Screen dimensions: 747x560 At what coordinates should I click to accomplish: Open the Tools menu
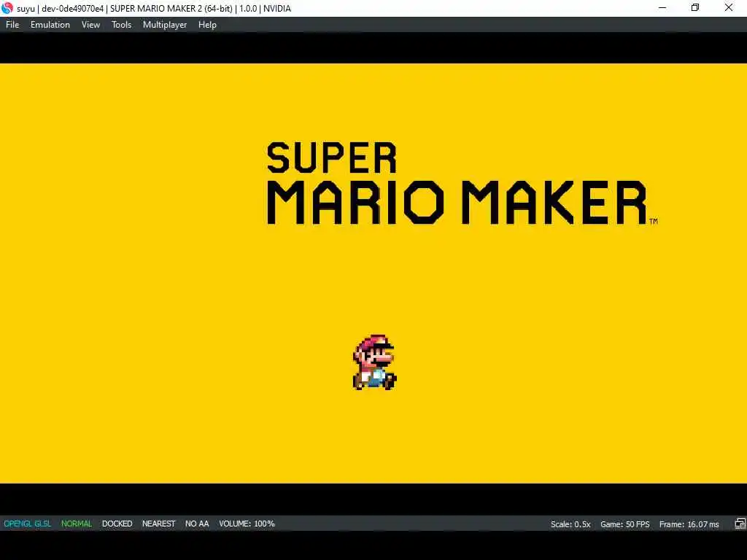(121, 25)
